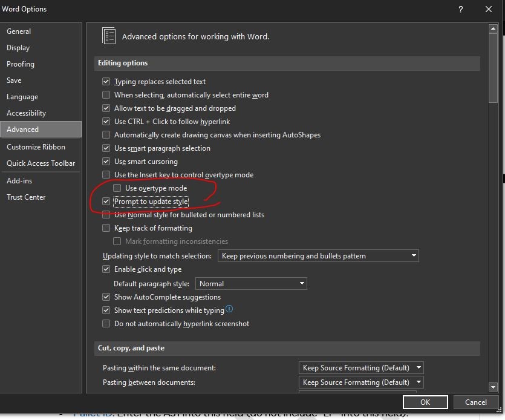This screenshot has height=420, width=505.
Task: Select the Proofing category
Action: pyautogui.click(x=41, y=64)
